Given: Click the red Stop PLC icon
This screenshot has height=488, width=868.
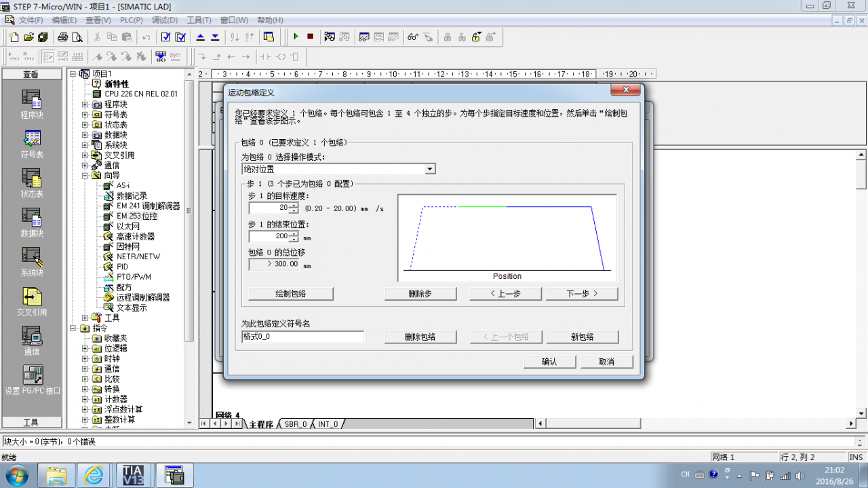Looking at the screenshot, I should point(311,37).
